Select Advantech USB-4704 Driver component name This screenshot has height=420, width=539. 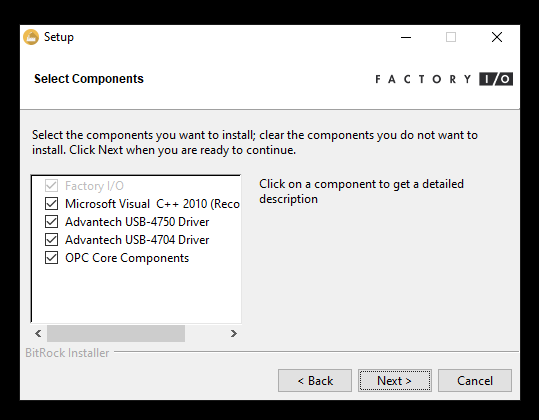coord(137,240)
